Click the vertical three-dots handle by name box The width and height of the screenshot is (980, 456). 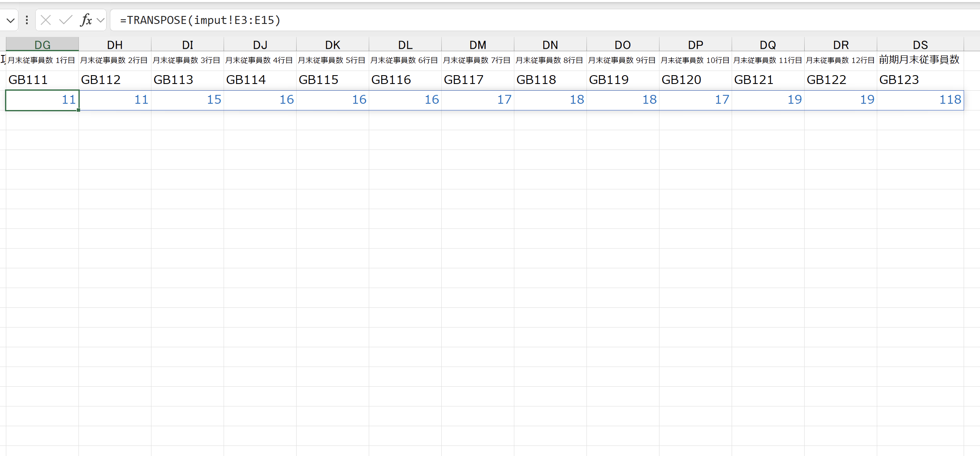click(27, 20)
